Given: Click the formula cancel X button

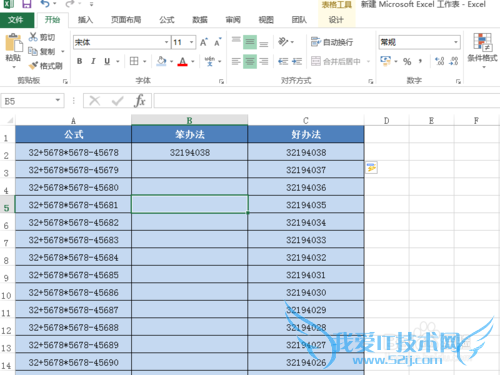Looking at the screenshot, I should tap(95, 101).
